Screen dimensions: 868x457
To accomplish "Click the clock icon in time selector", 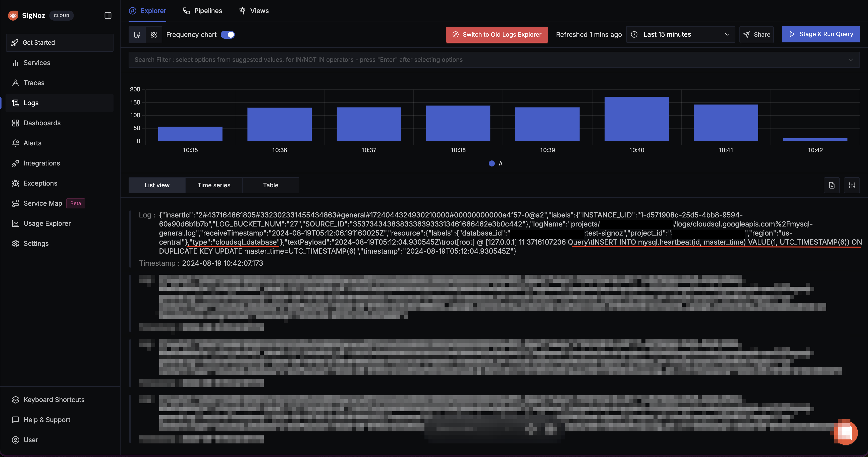I will coord(634,34).
